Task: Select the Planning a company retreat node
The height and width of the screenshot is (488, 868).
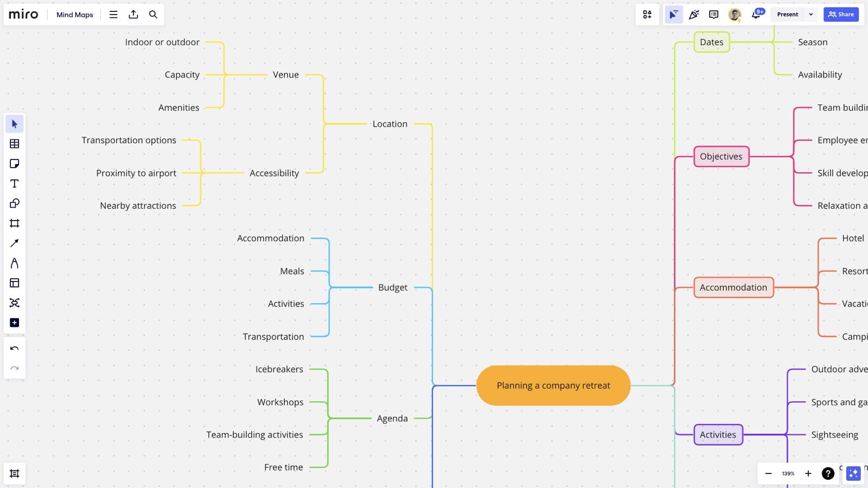Action: coord(553,385)
